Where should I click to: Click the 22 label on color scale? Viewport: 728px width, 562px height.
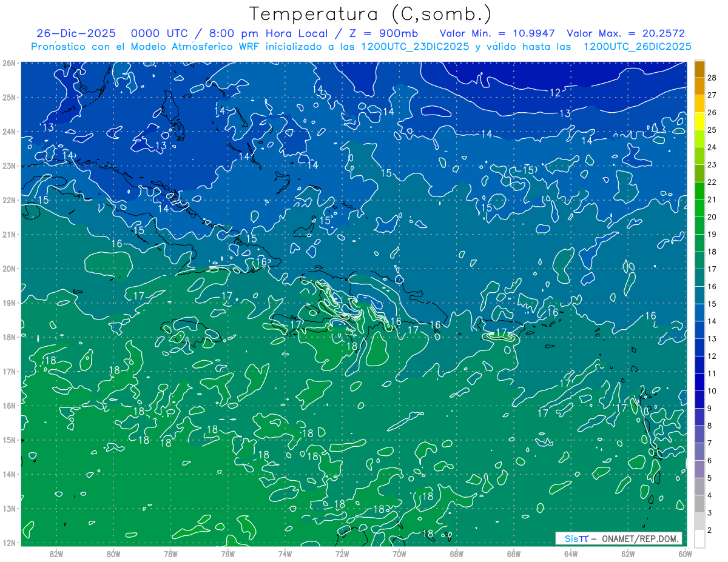[x=712, y=182]
